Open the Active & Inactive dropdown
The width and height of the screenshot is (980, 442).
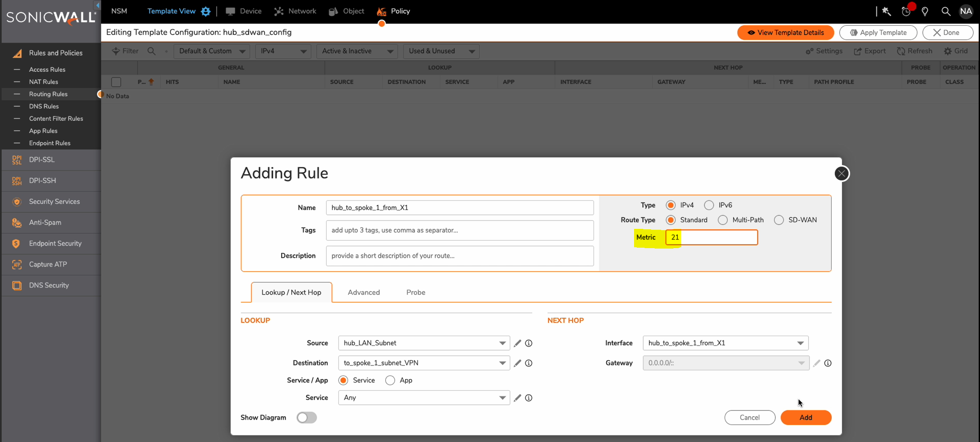[357, 51]
